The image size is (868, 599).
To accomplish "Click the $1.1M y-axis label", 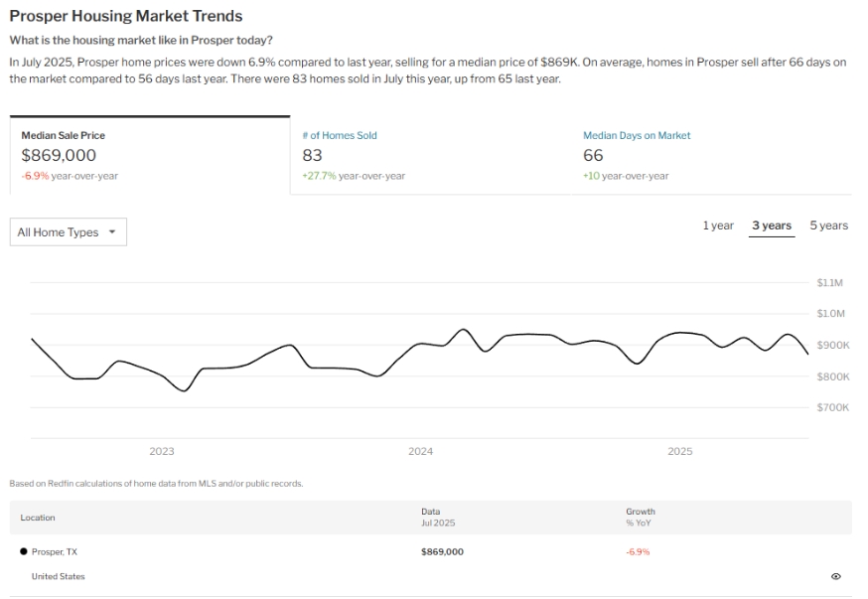I will (x=829, y=283).
